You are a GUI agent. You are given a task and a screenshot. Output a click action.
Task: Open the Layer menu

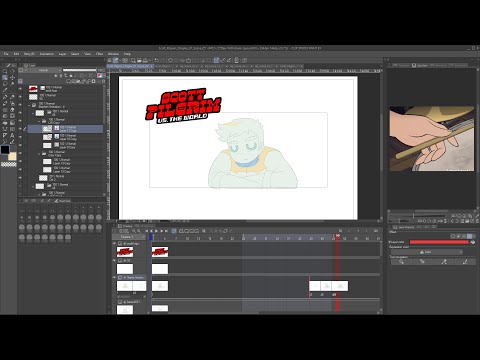point(62,54)
